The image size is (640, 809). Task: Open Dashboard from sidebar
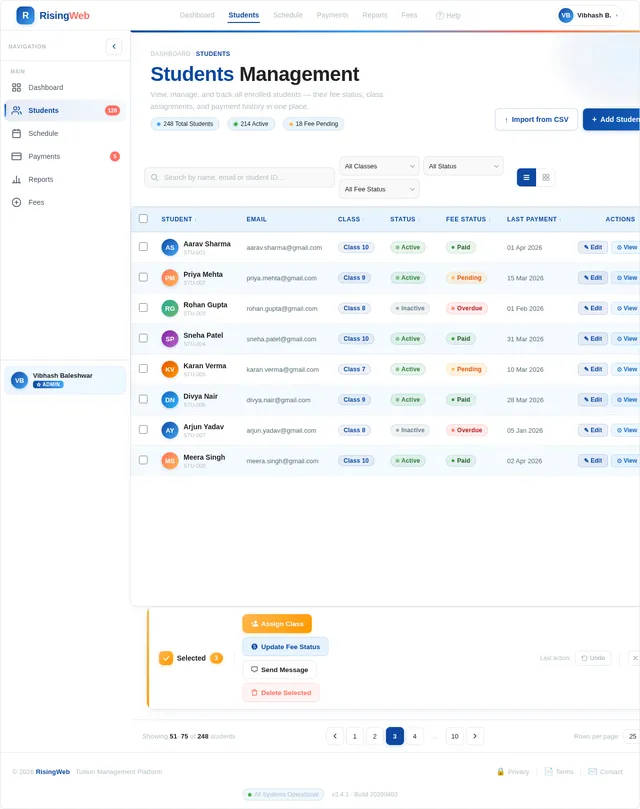pyautogui.click(x=45, y=88)
